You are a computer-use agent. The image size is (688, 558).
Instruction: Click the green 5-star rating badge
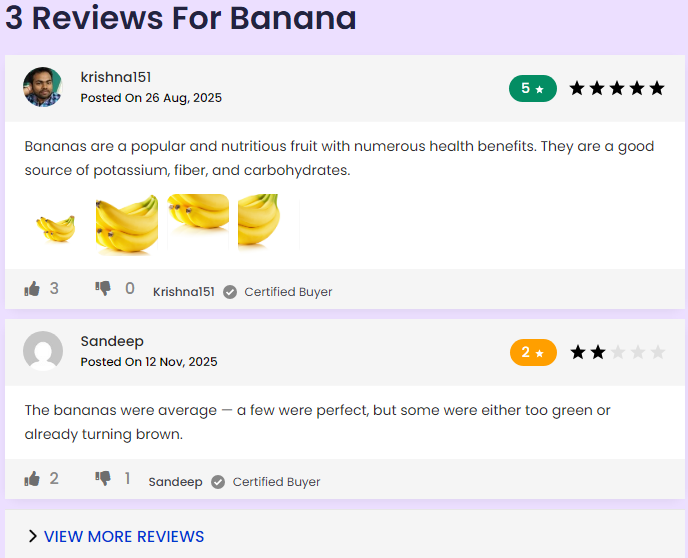[x=533, y=89]
